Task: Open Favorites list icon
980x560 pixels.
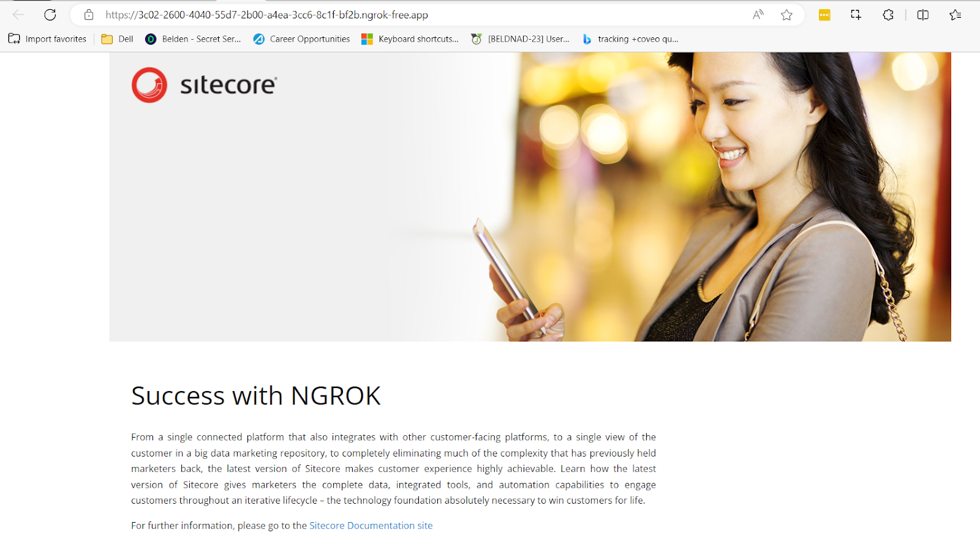Action: 955,15
